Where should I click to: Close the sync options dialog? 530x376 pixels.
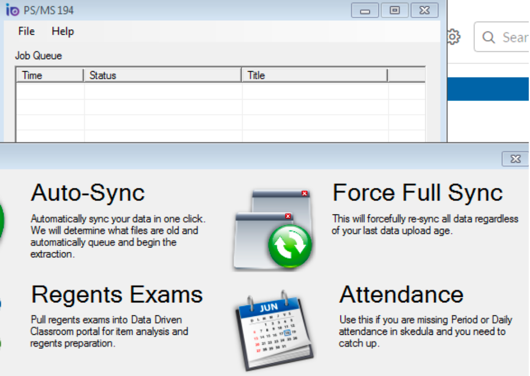tap(515, 159)
